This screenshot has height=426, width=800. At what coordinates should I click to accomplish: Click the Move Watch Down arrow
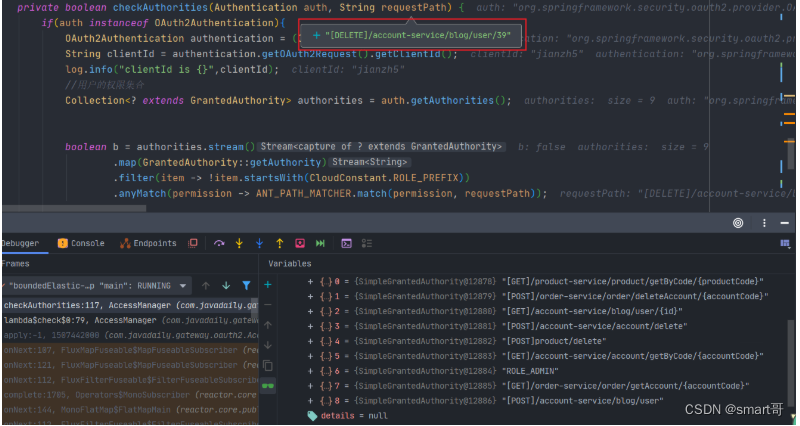click(x=268, y=345)
